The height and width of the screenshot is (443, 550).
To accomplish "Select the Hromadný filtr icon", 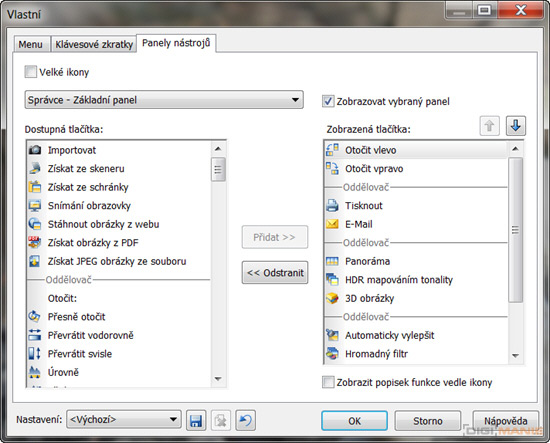I will 332,354.
